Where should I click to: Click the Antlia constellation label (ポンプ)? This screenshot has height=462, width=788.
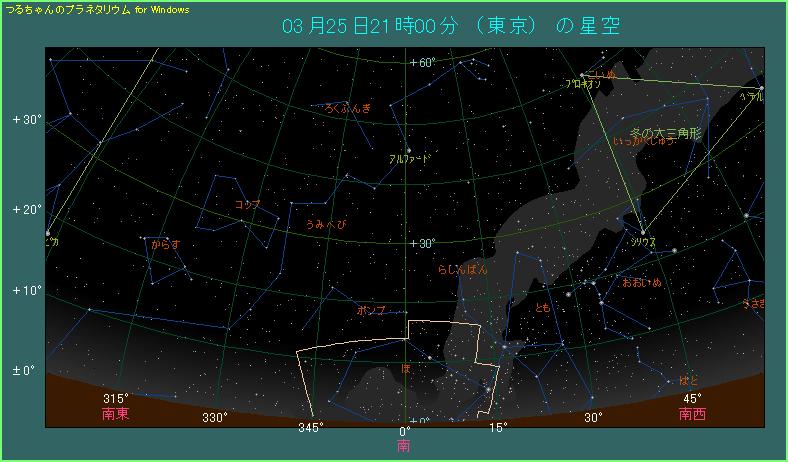tap(371, 311)
